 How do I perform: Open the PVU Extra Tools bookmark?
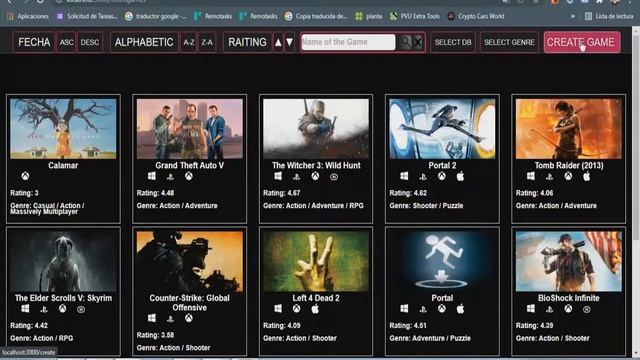tap(415, 16)
